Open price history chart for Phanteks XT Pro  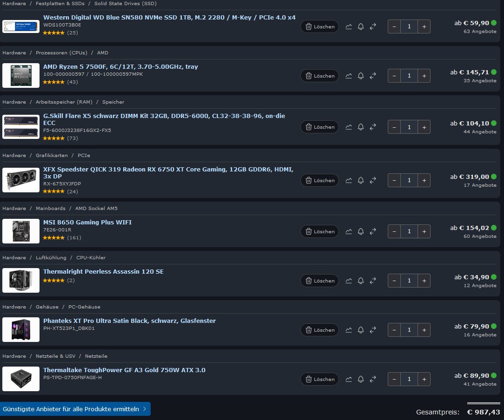point(349,330)
